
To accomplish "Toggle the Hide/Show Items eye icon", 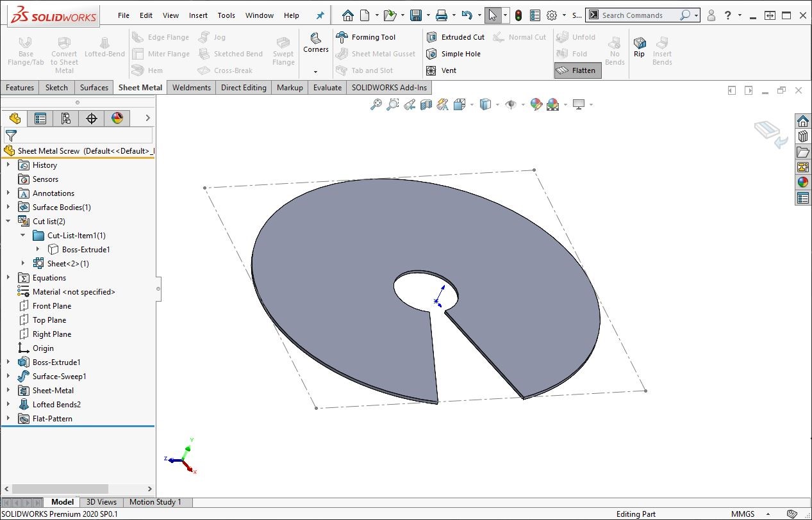I will (x=510, y=104).
